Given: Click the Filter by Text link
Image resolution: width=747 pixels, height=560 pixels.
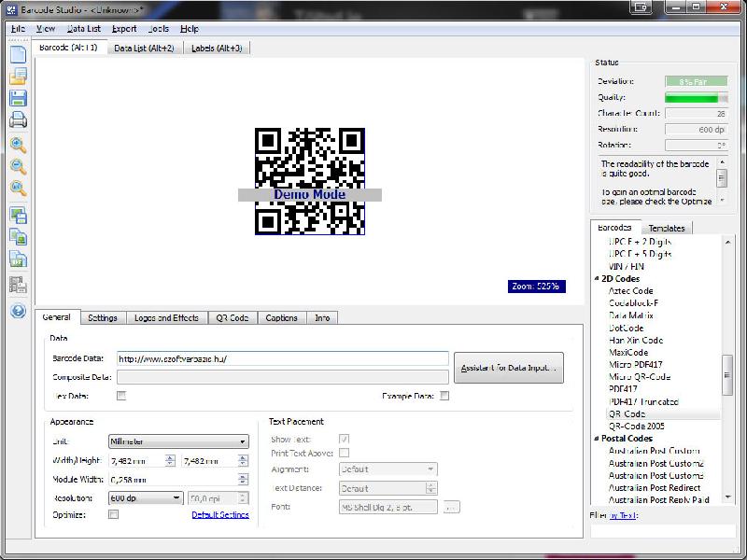Looking at the screenshot, I should click(x=622, y=515).
